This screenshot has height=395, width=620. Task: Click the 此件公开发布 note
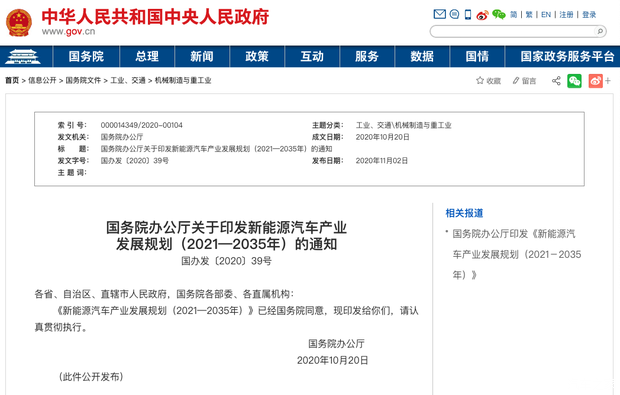click(x=91, y=377)
